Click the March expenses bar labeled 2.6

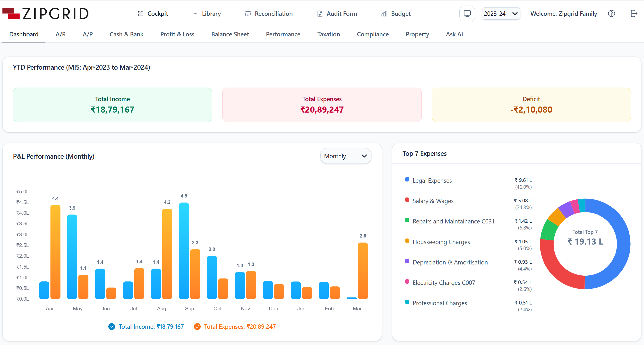363,271
